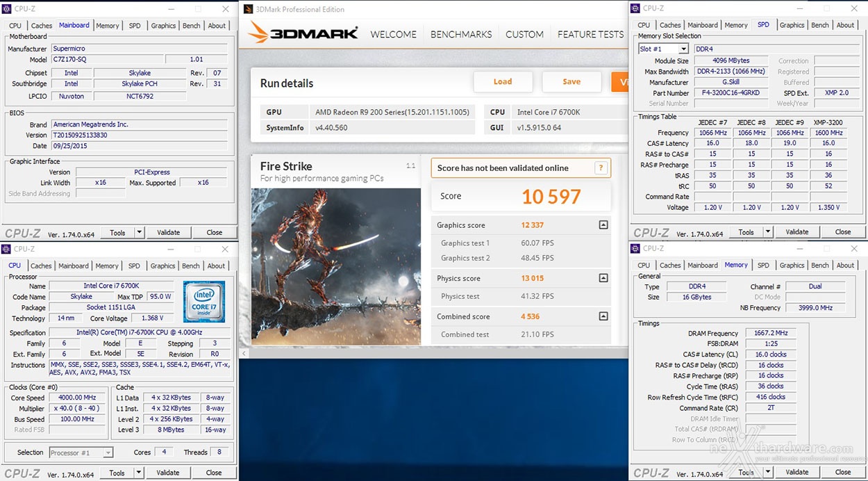Image resolution: width=868 pixels, height=481 pixels.
Task: Open SPD tab in Memory CPU-Z window
Action: click(x=763, y=266)
